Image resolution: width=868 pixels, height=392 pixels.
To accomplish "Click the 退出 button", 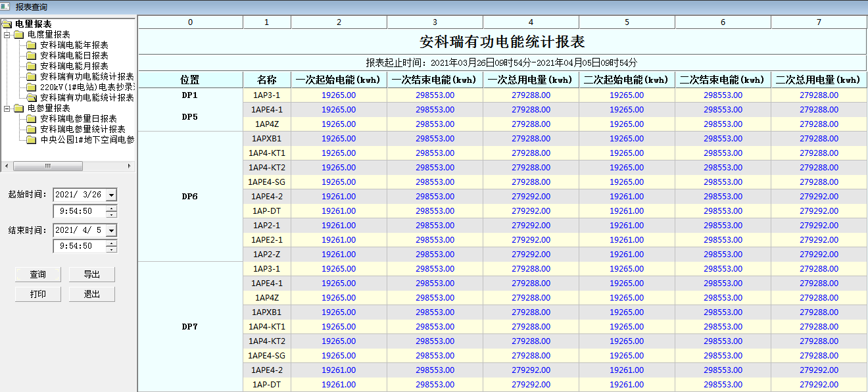I will pos(91,294).
